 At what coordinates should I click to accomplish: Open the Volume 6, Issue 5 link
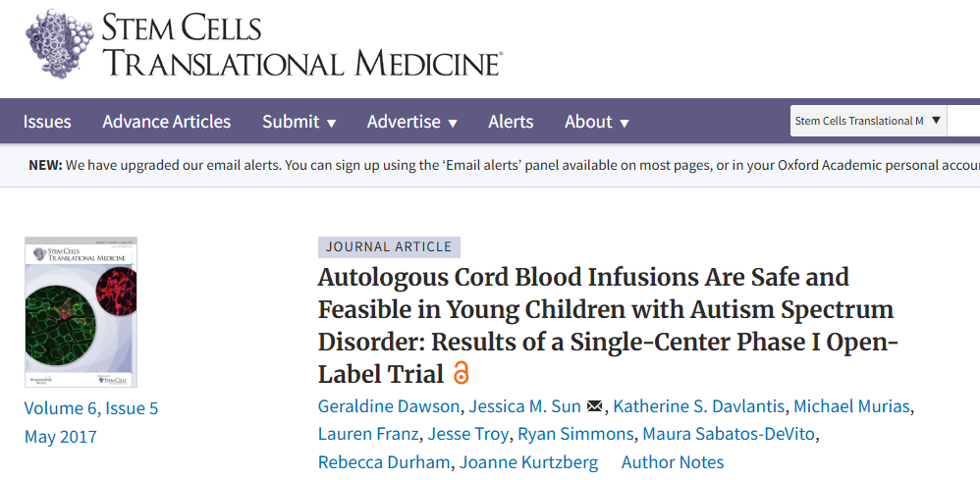point(91,408)
